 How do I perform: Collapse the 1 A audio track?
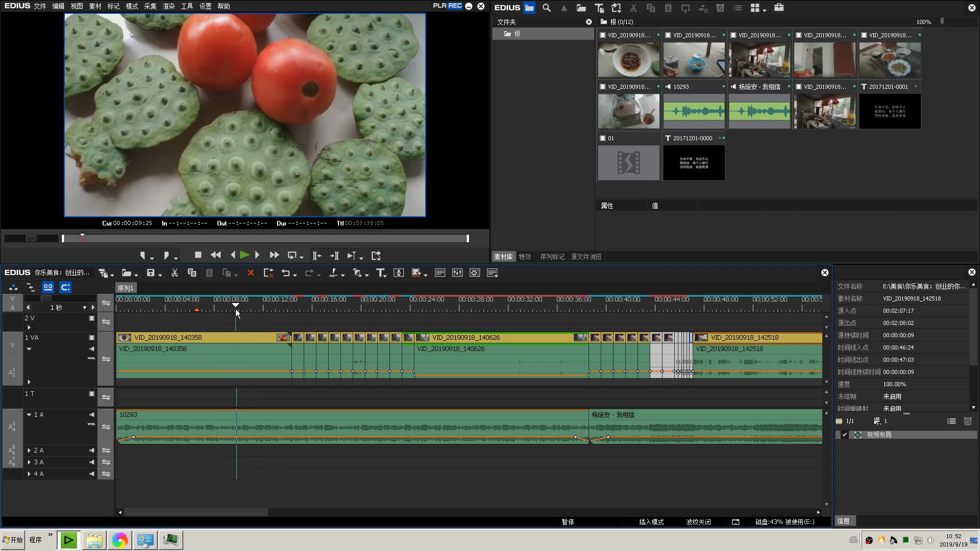[x=29, y=415]
